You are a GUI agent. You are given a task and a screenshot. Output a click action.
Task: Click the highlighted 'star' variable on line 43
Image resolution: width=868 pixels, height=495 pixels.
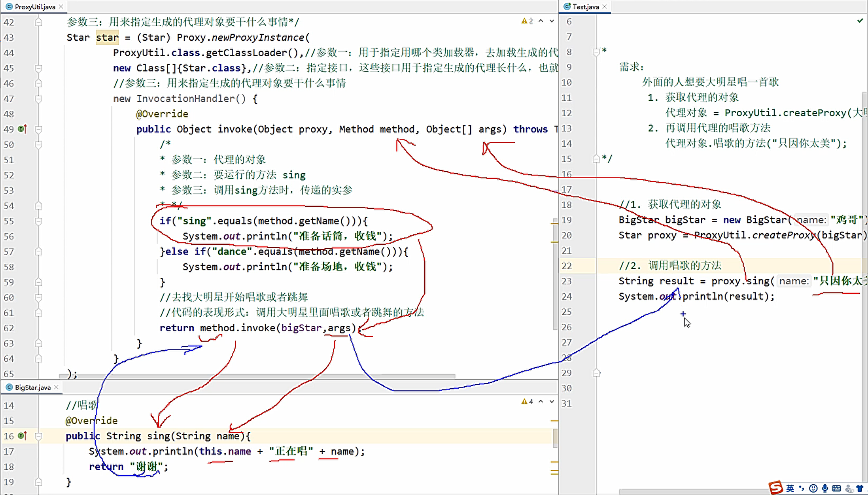click(x=107, y=38)
